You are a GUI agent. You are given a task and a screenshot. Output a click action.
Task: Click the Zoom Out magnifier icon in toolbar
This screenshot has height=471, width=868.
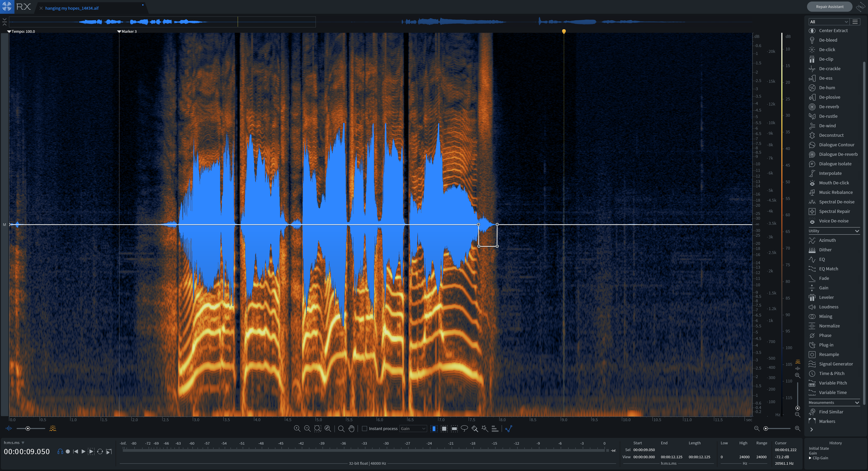pos(307,429)
